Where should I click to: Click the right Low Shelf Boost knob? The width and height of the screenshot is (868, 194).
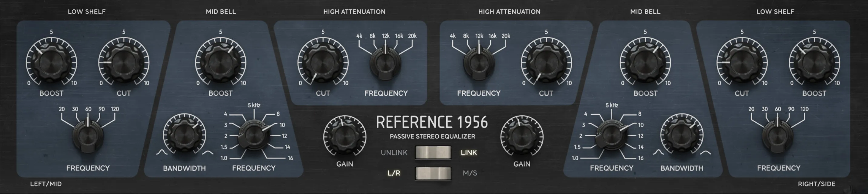pyautogui.click(x=814, y=63)
